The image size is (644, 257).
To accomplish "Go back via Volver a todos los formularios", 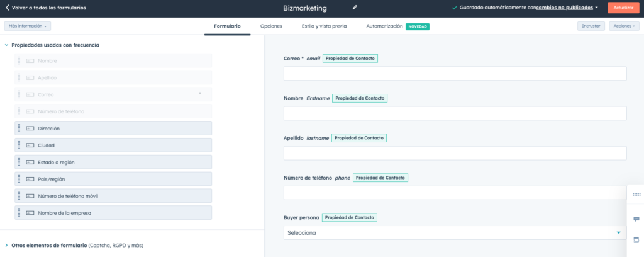I will (49, 8).
